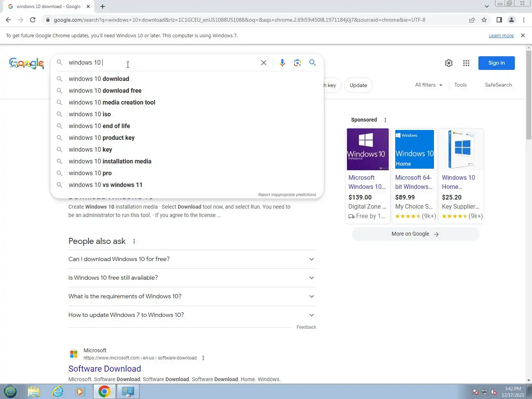Open the Tools search option
The height and width of the screenshot is (399, 532).
click(460, 85)
